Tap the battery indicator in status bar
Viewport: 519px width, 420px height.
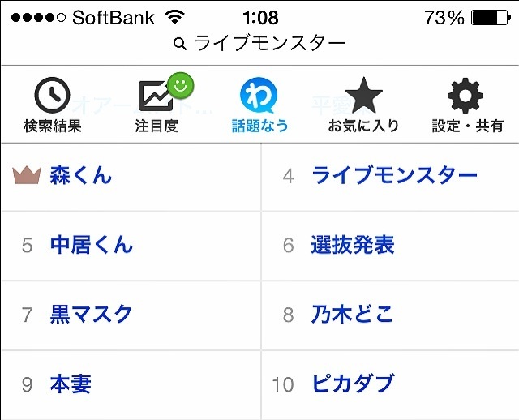click(489, 17)
